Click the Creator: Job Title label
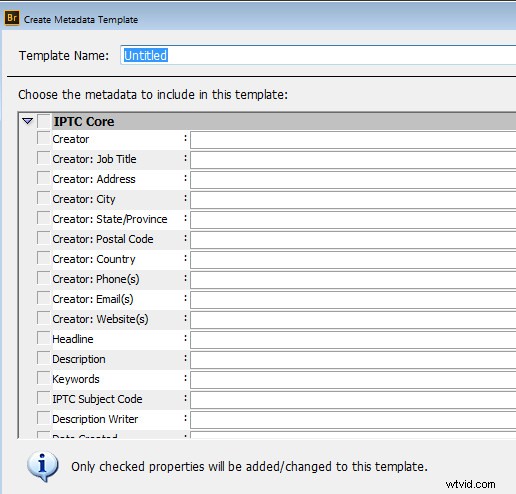The height and width of the screenshot is (494, 516). click(x=94, y=159)
